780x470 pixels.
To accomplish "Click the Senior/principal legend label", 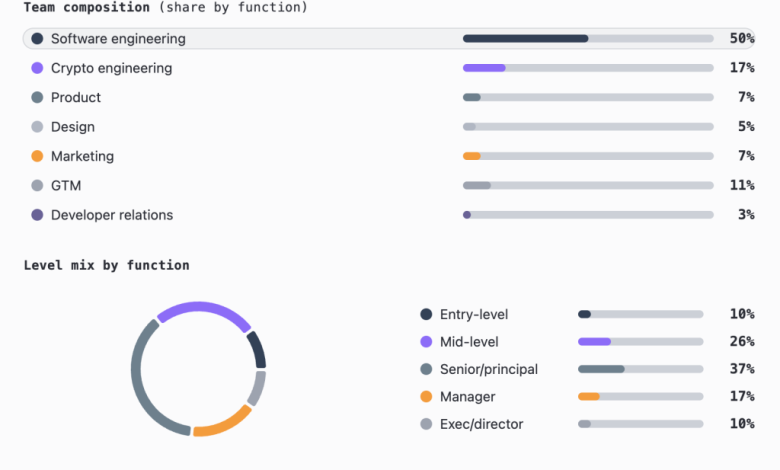I will 489,369.
